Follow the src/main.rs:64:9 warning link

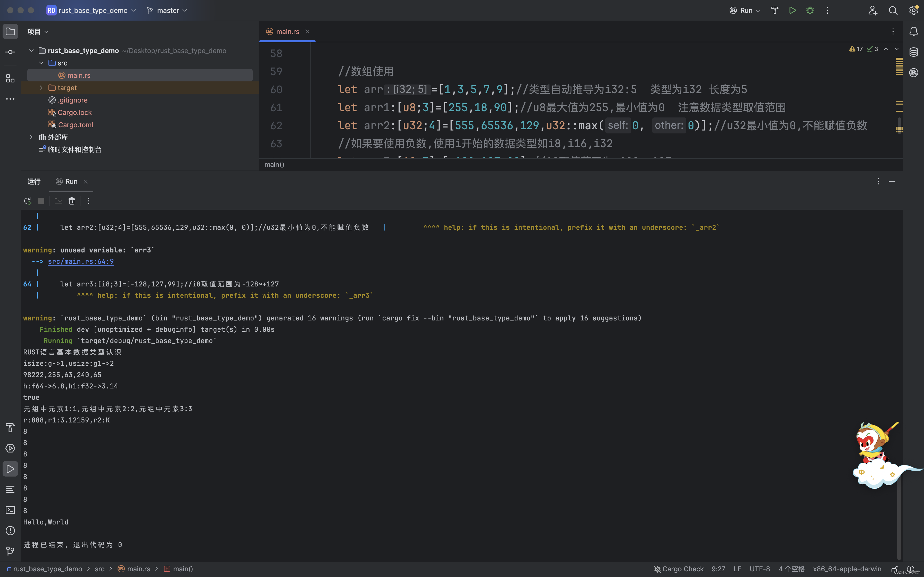pos(80,261)
